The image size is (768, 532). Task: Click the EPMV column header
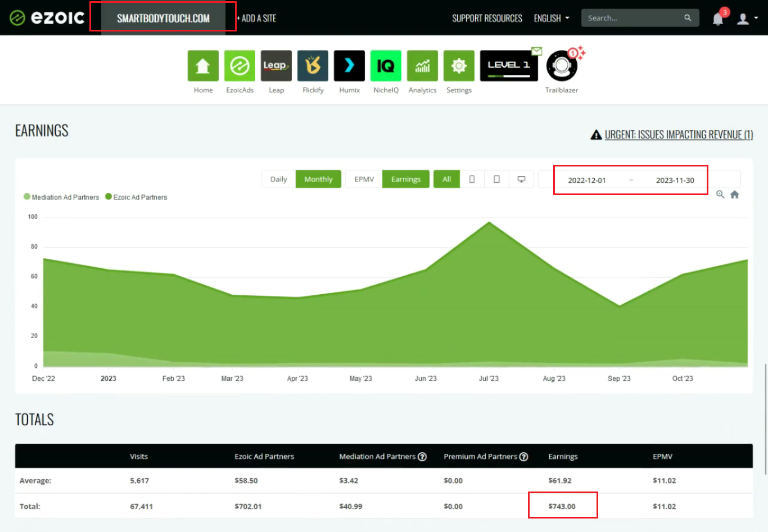coord(662,457)
